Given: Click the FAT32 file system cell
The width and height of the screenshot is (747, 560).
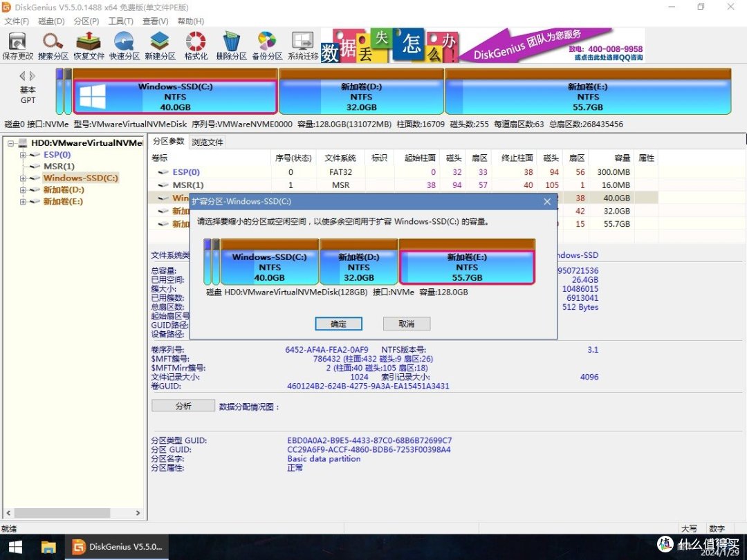Looking at the screenshot, I should tap(340, 172).
